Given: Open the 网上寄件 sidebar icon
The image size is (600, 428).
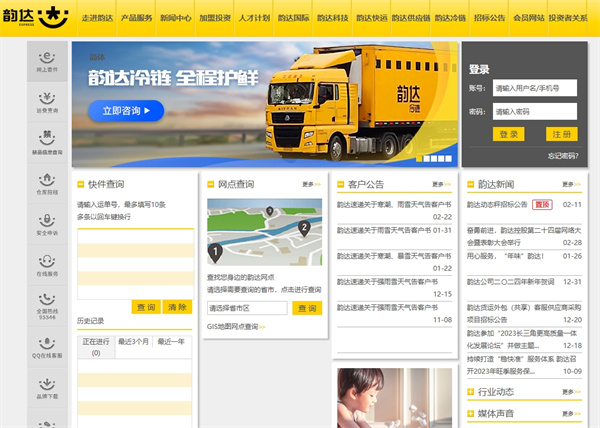Looking at the screenshot, I should (47, 61).
